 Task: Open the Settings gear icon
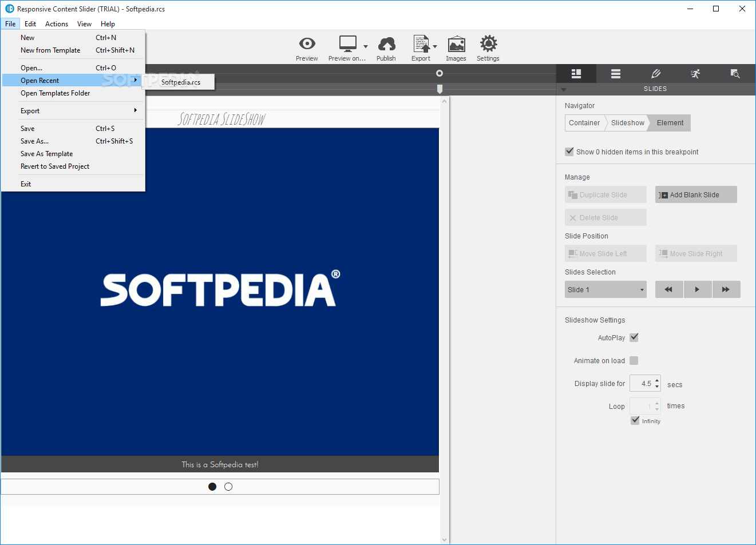coord(488,43)
